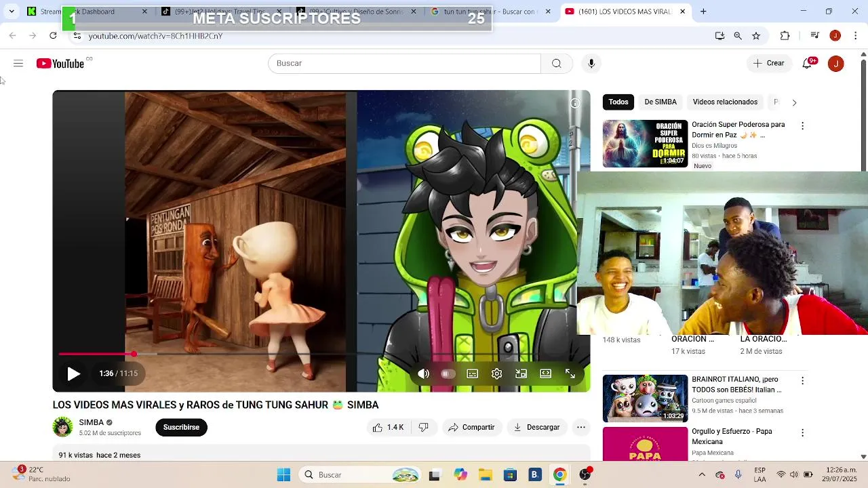This screenshot has height=488, width=868.
Task: Open the SIMBA channel avatar
Action: coord(63,427)
